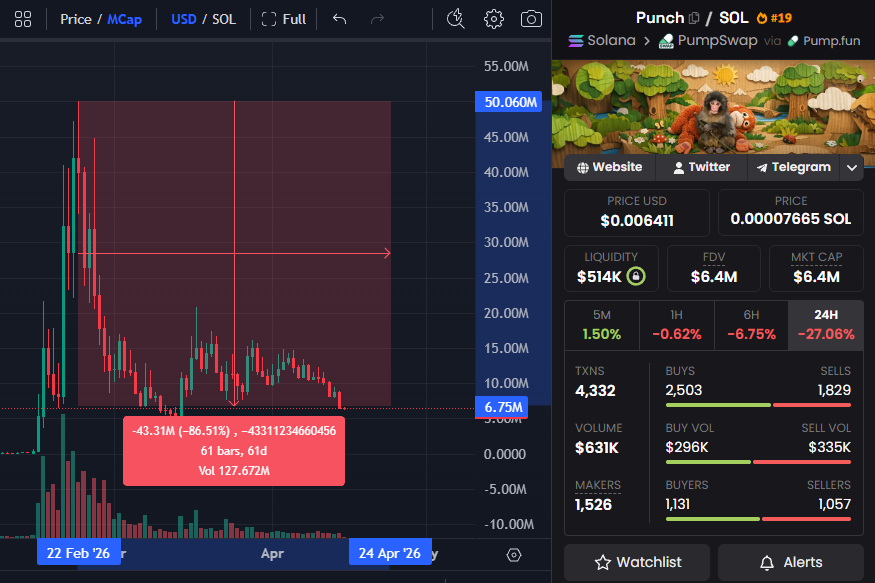Viewport: 875px width, 583px height.
Task: Click the LIQUIDITY $514K box
Action: coord(611,268)
